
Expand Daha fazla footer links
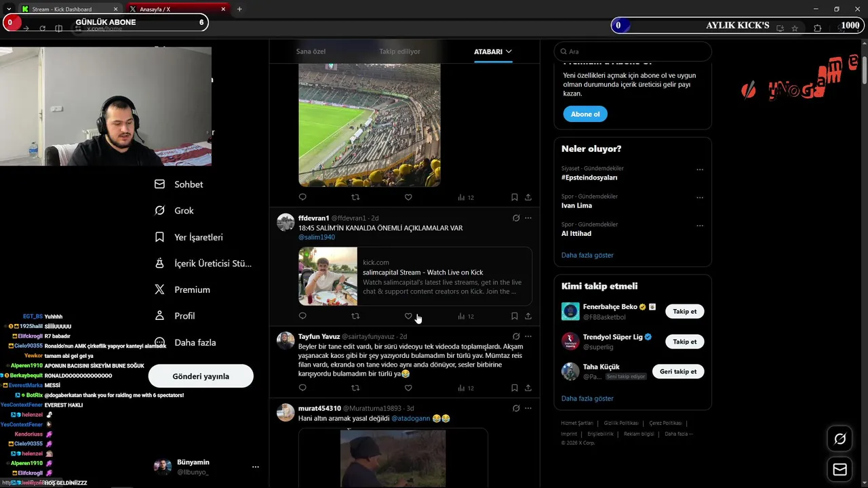point(679,434)
